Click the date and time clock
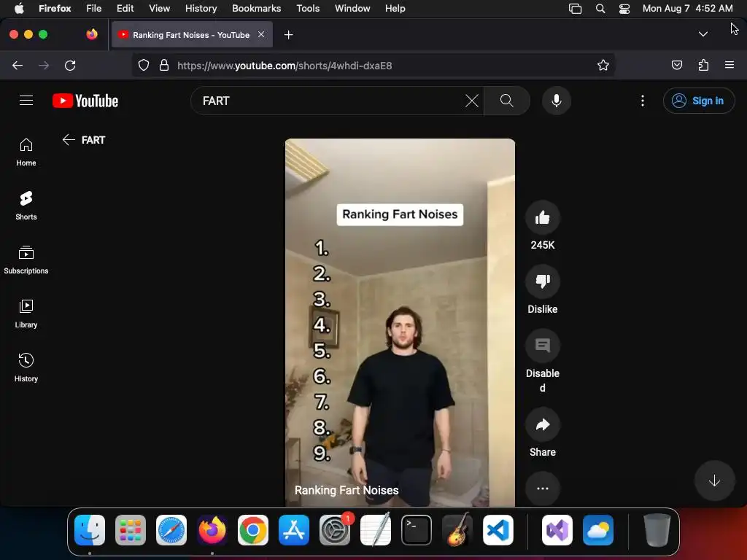 687,9
